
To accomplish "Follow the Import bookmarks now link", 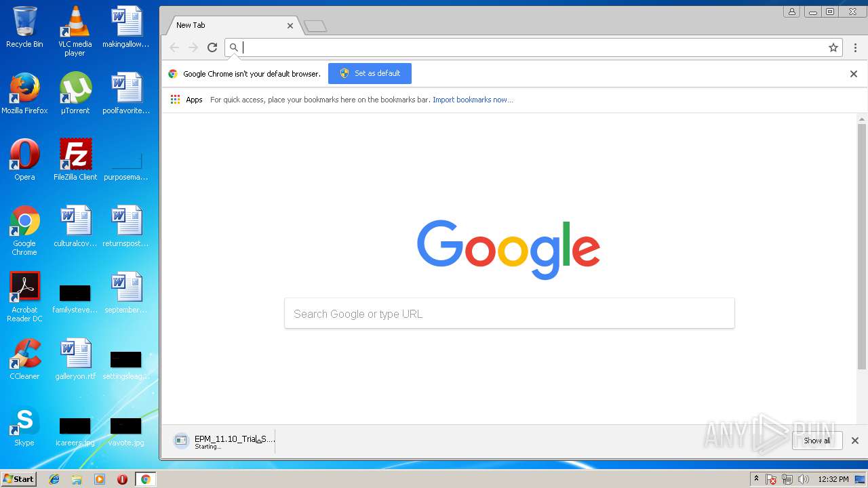I will (473, 100).
